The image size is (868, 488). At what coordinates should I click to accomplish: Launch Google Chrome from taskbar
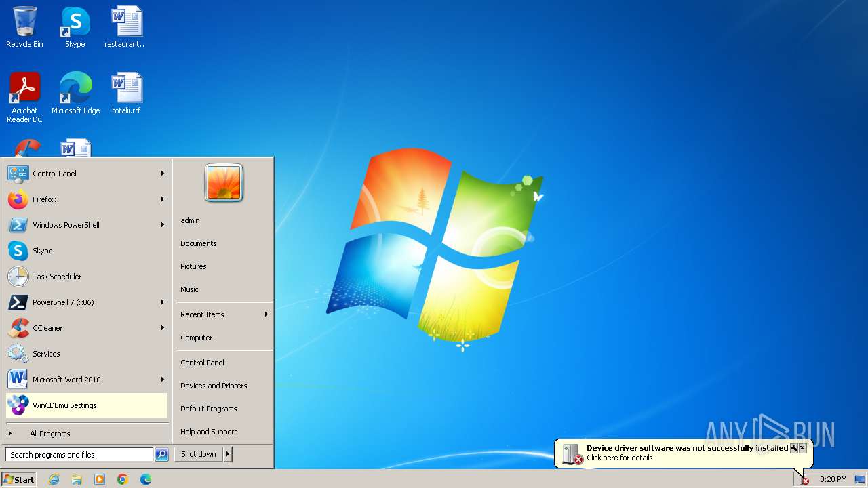point(123,479)
